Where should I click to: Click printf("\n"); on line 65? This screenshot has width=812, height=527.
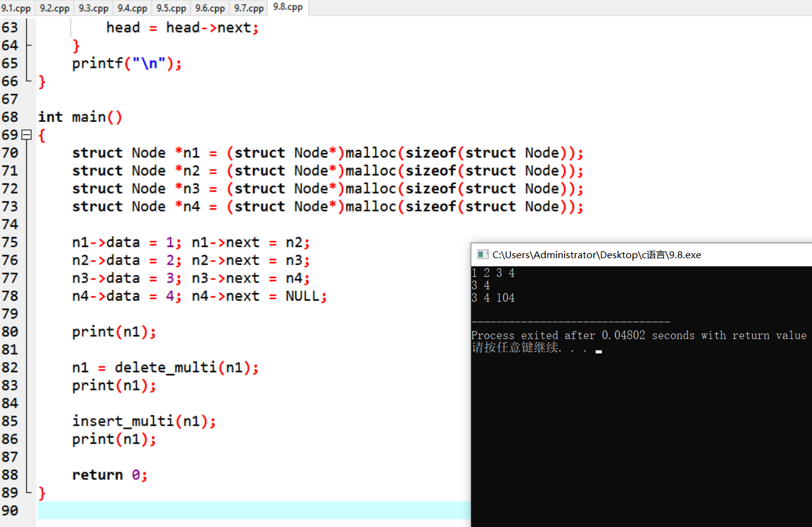point(127,63)
